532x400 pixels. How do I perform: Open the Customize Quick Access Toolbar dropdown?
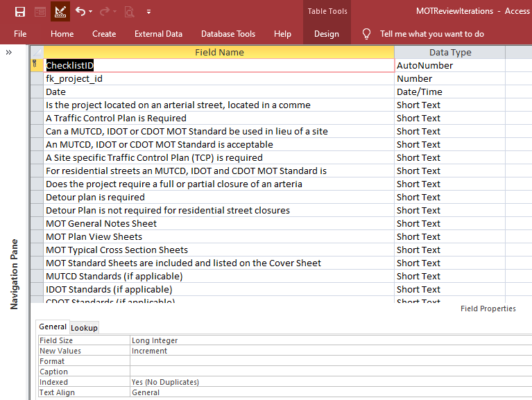pos(148,12)
